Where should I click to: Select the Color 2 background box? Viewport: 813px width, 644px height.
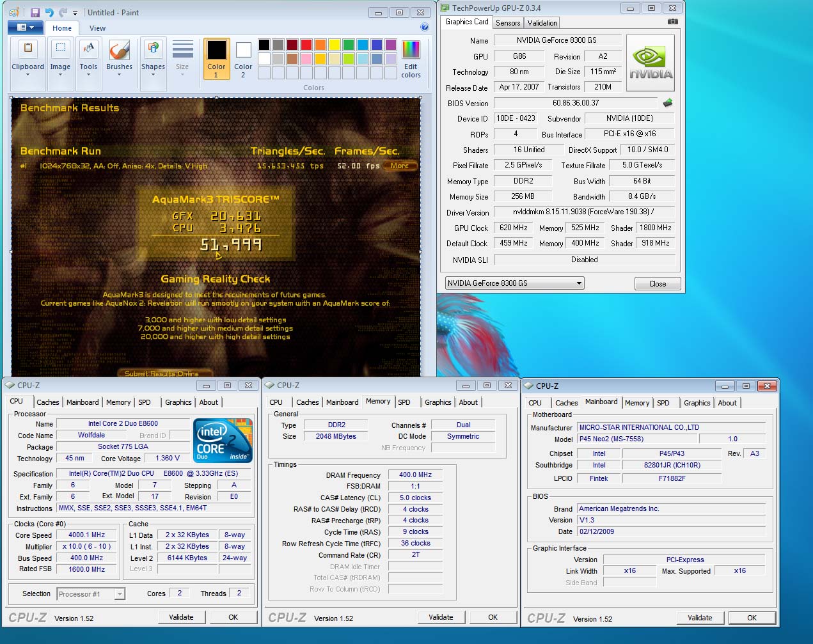tap(243, 58)
